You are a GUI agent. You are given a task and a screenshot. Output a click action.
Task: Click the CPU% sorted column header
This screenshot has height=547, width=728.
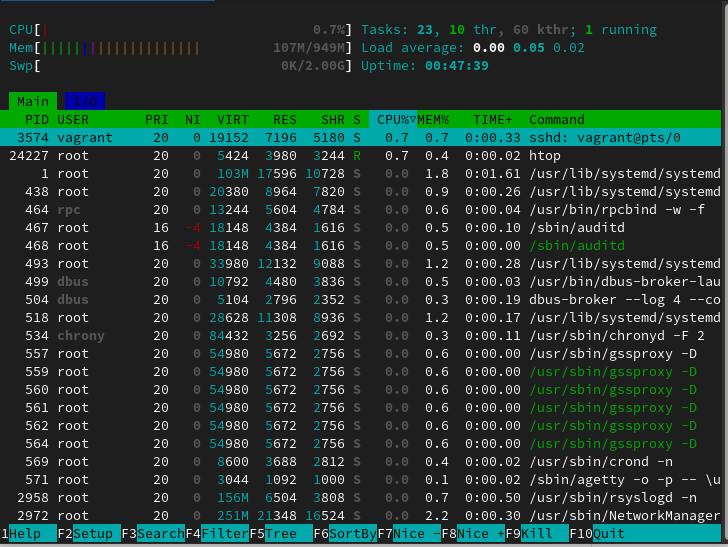393,119
